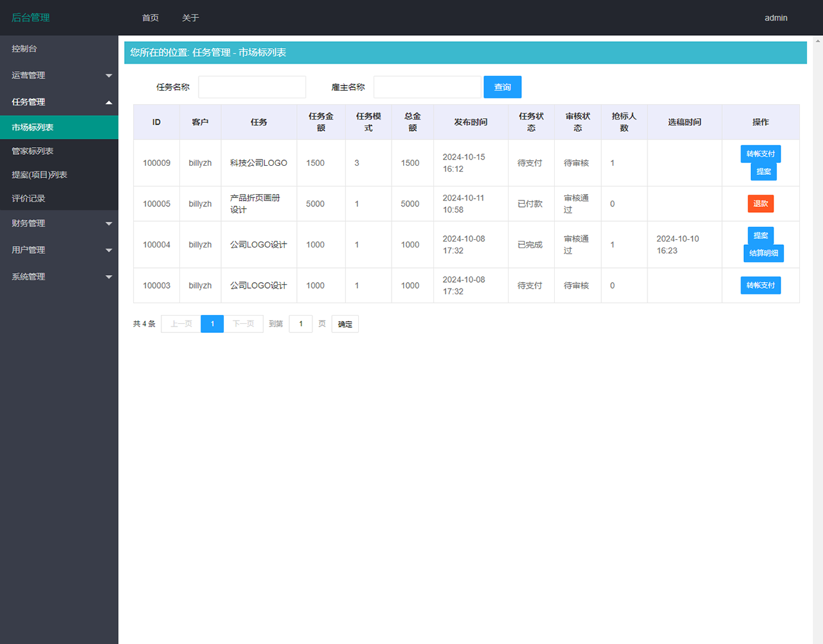Select page 1 in pagination
Screen dimensions: 823x644
point(212,324)
